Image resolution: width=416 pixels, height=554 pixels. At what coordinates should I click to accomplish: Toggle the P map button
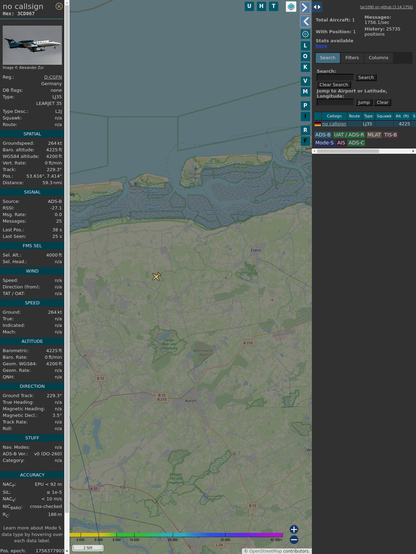[305, 105]
